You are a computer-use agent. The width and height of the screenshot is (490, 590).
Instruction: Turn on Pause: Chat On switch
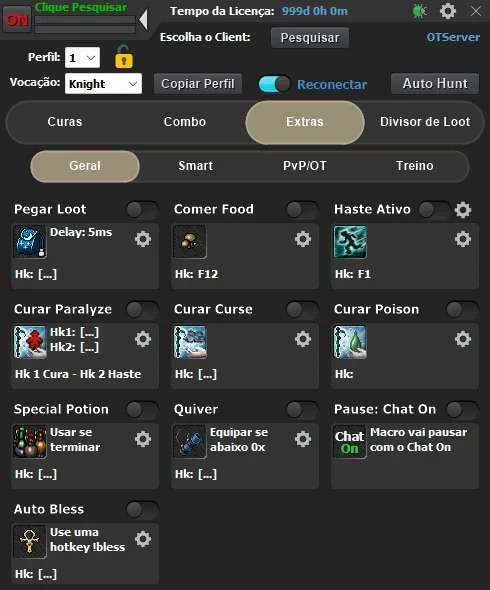pos(462,409)
